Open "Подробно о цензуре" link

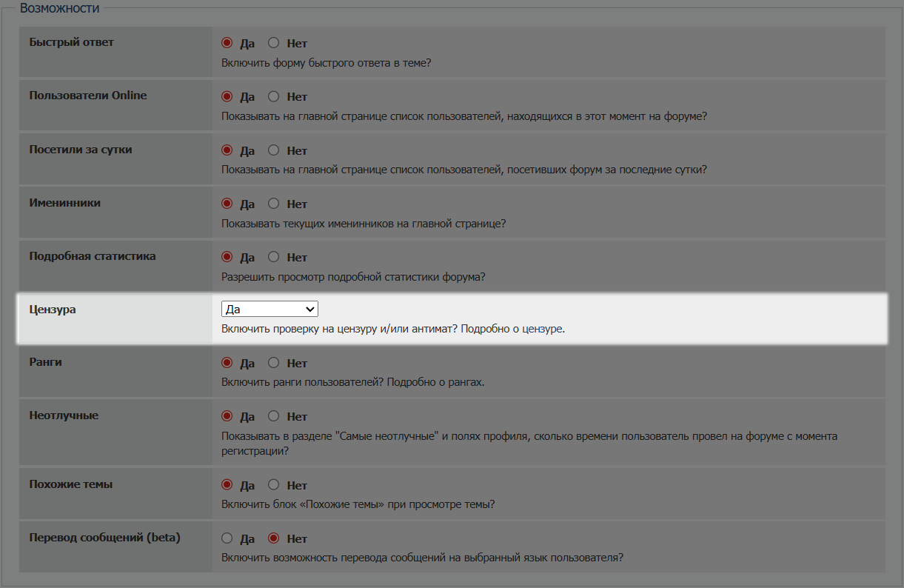click(512, 329)
